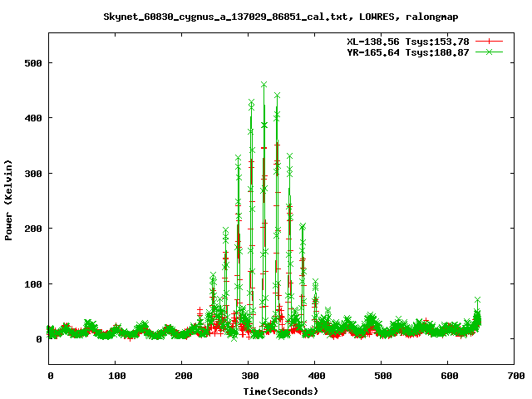Click the 0 tick label on the time axis

(51, 376)
